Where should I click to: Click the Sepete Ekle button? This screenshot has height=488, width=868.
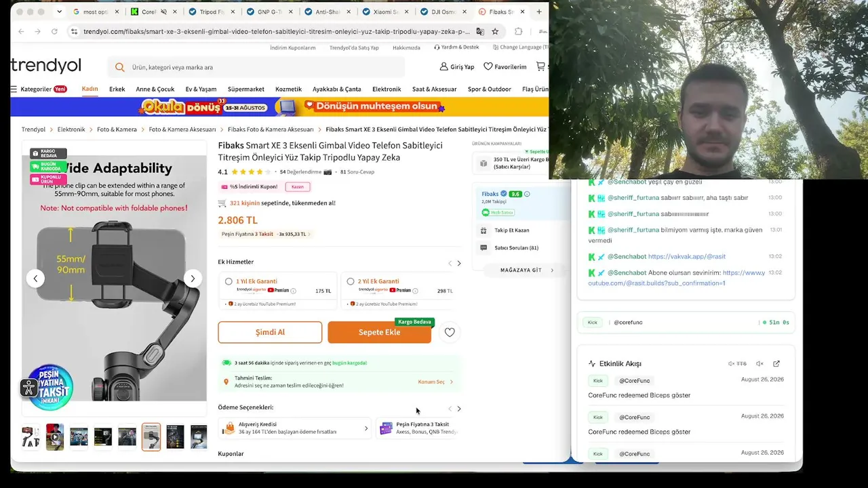pos(379,332)
